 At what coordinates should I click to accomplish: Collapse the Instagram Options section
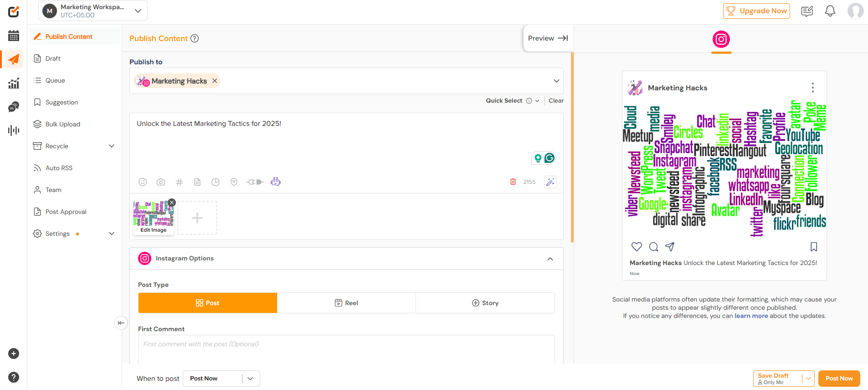pyautogui.click(x=550, y=259)
